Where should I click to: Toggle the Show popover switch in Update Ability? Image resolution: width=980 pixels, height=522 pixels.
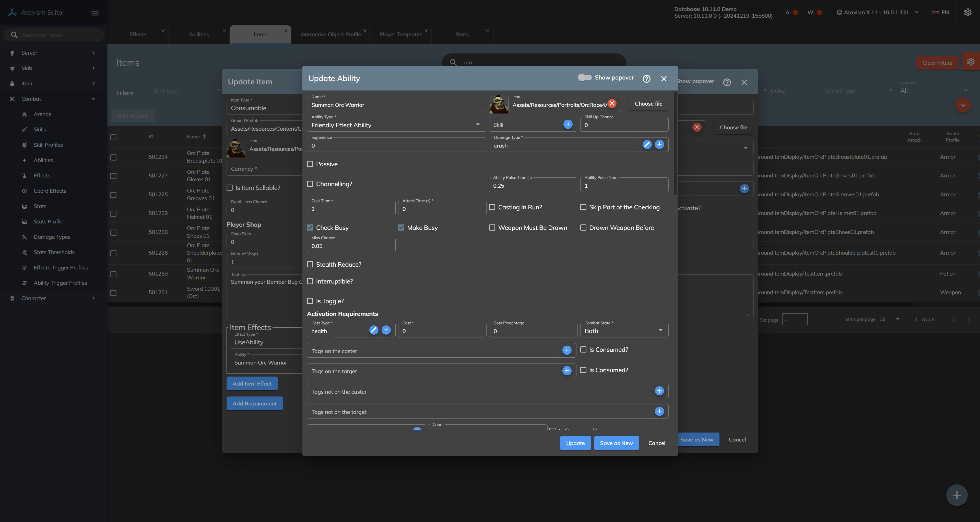pos(585,78)
